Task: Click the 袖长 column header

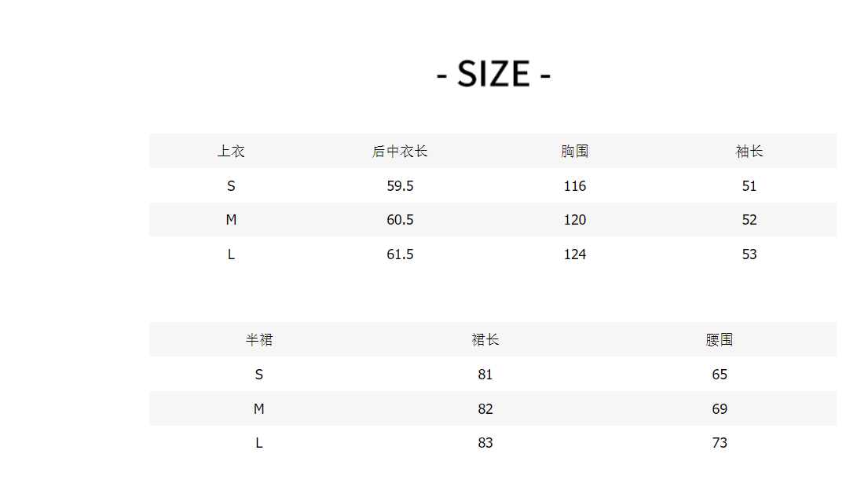Action: tap(749, 152)
